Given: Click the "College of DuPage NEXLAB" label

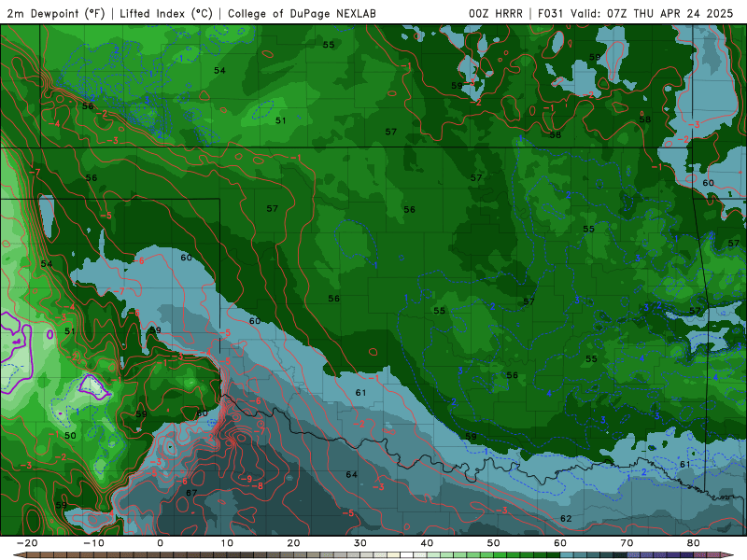Looking at the screenshot, I should [x=302, y=13].
